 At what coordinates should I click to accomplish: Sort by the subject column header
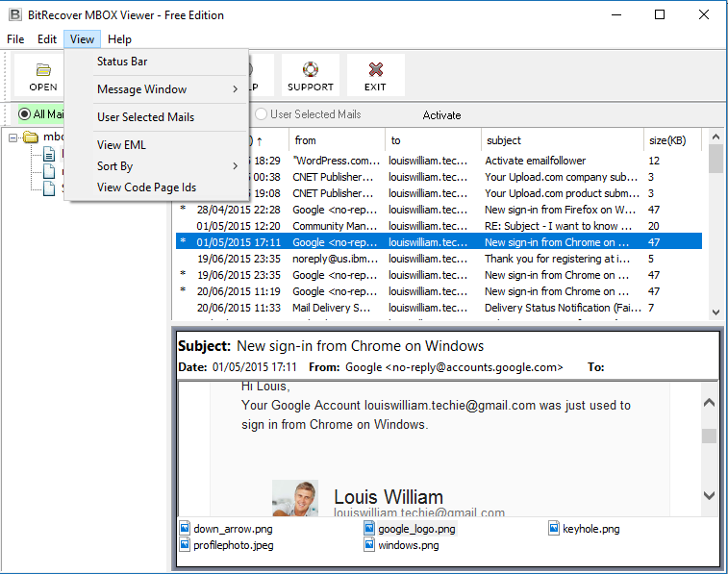pos(563,140)
